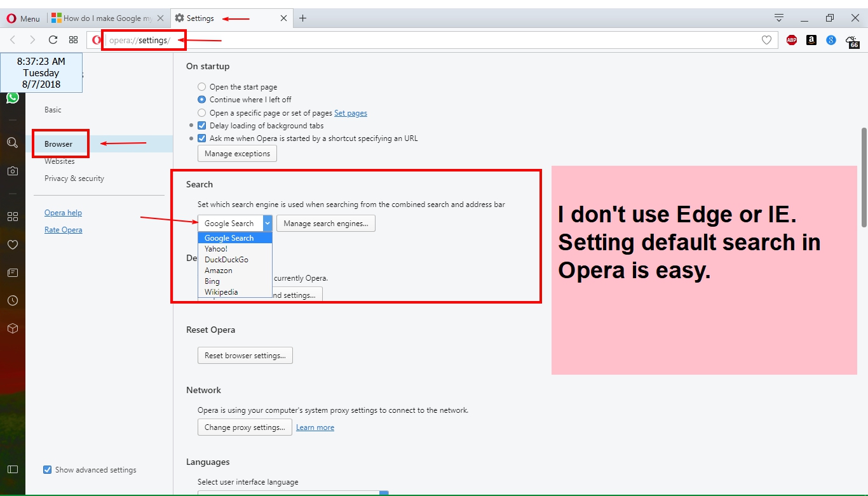The width and height of the screenshot is (868, 496).
Task: Select the Settings tab
Action: tap(233, 18)
